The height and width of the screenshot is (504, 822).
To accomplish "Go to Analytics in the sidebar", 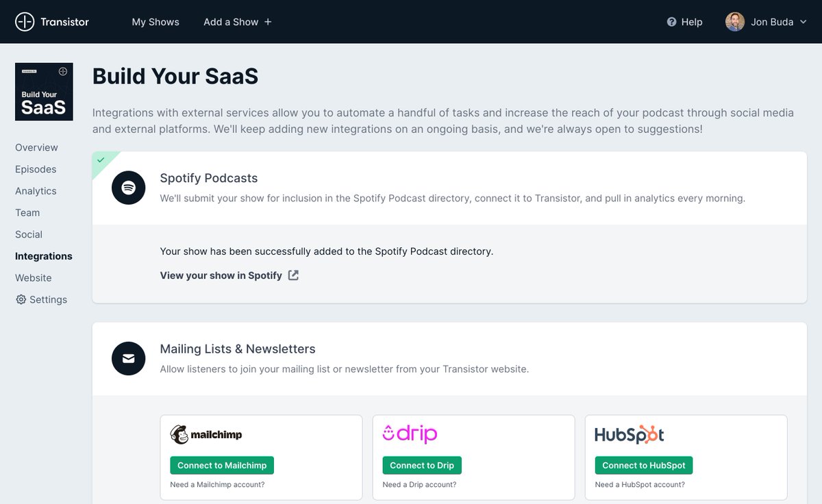I will pos(36,191).
